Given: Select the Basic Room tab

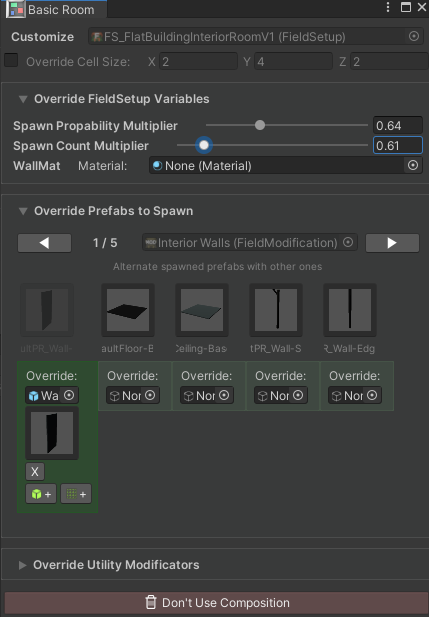Looking at the screenshot, I should tap(54, 9).
